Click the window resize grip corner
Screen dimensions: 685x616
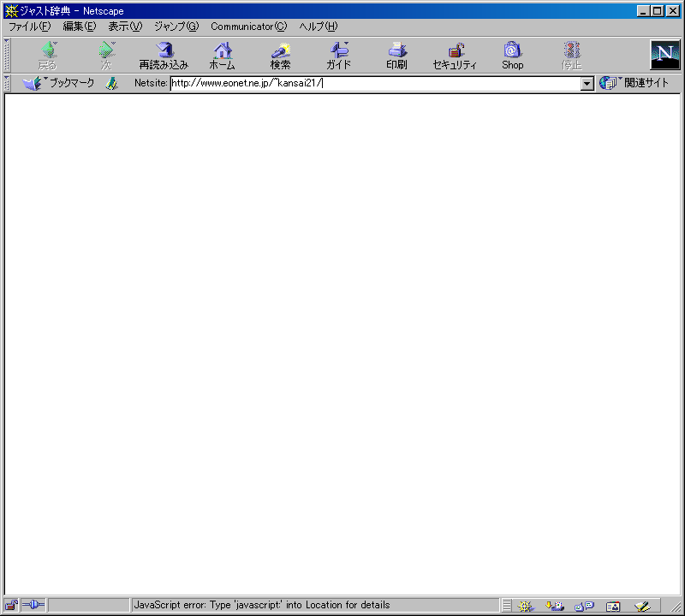click(x=676, y=607)
